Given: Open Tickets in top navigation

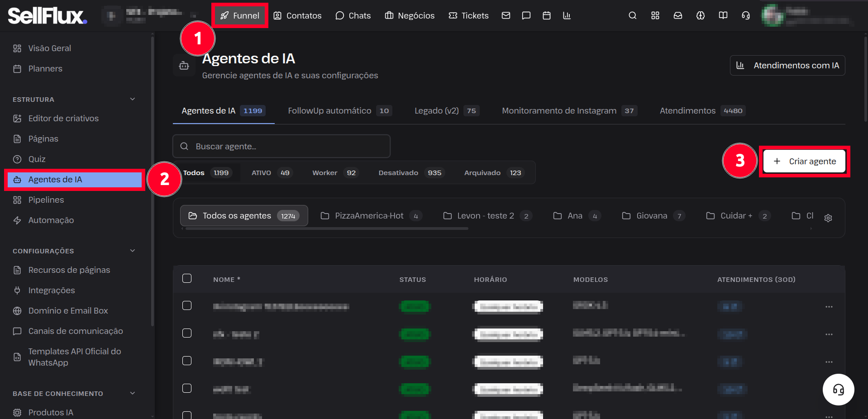Looking at the screenshot, I should point(468,16).
